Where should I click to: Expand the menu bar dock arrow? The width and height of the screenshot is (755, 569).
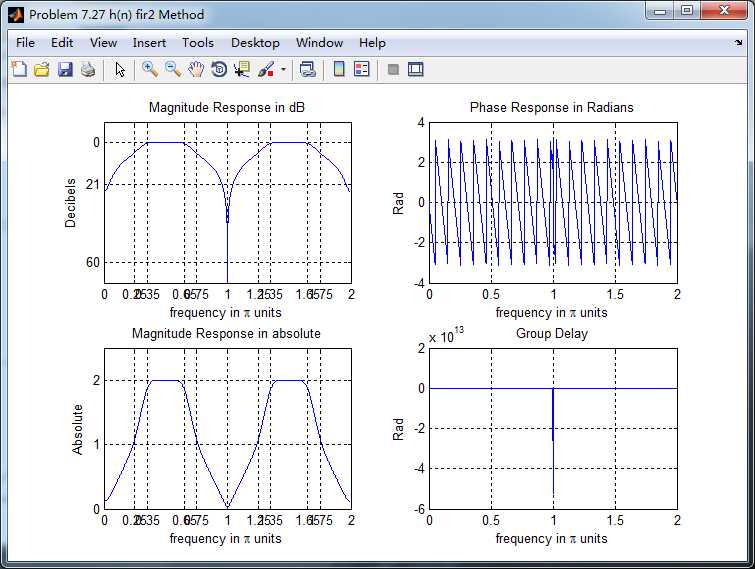point(737,43)
